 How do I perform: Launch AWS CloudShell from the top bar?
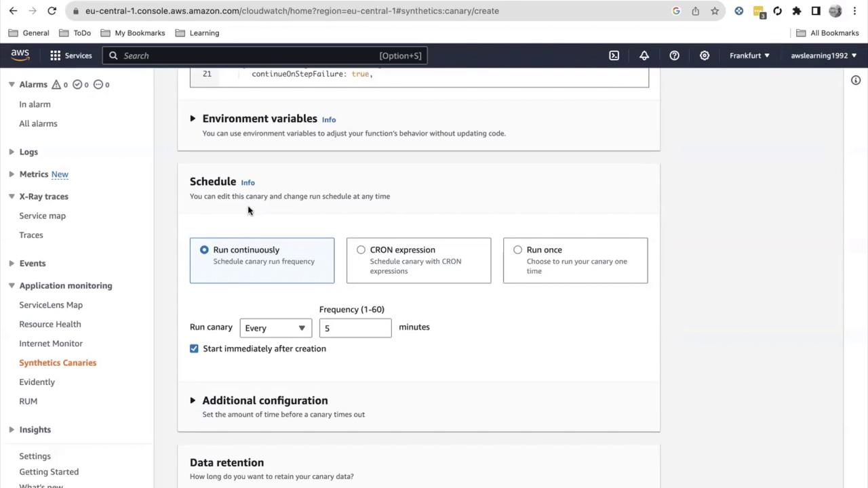click(x=614, y=56)
